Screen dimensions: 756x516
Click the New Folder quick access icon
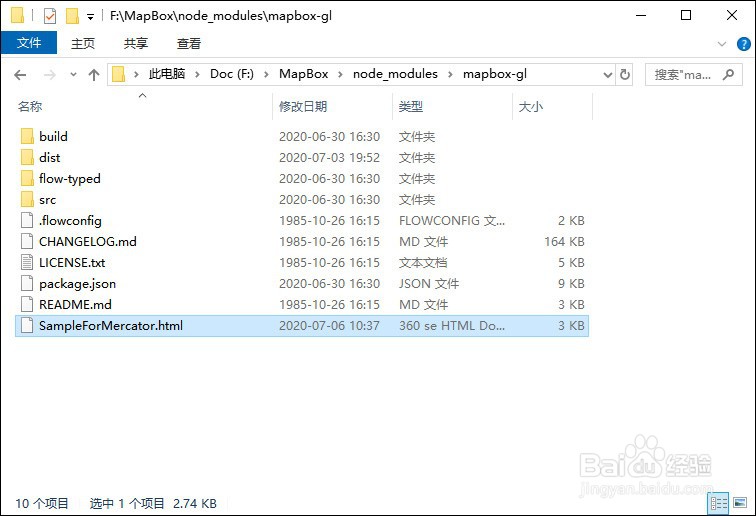point(72,16)
